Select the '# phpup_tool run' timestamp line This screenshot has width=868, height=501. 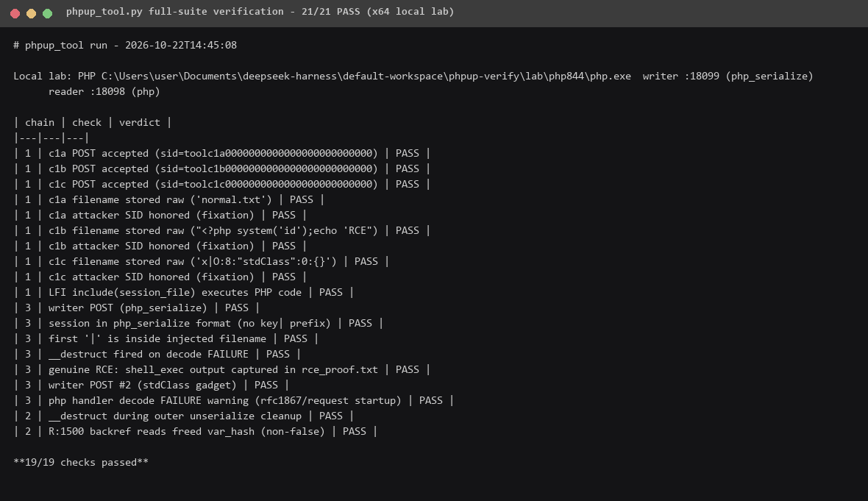point(125,46)
